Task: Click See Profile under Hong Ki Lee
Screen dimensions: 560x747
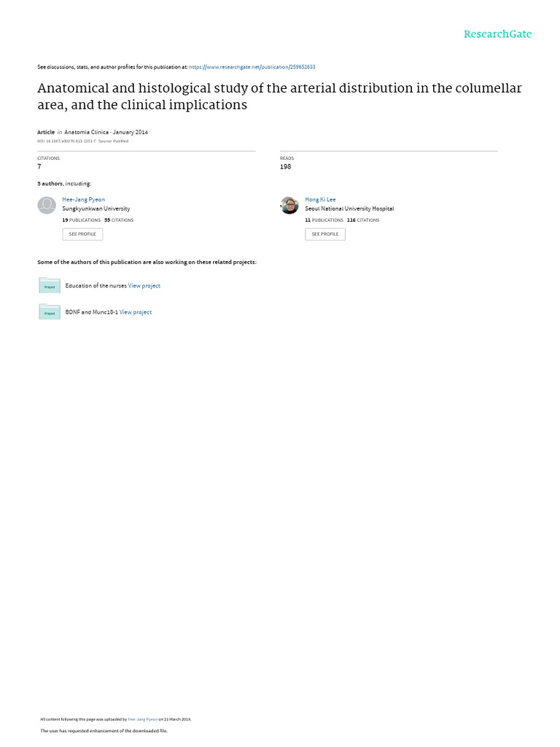Action: [x=325, y=234]
